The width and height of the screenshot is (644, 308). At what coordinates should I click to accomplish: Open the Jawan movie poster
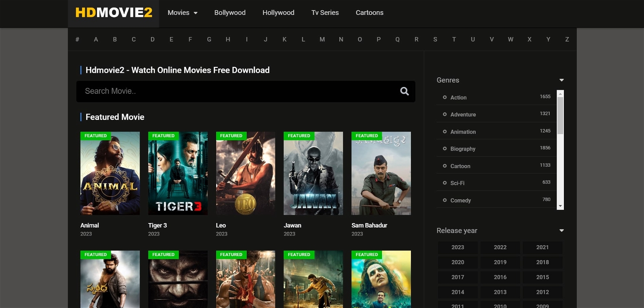click(313, 173)
